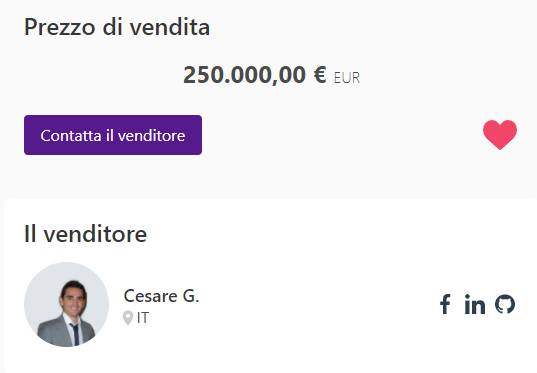Image resolution: width=537 pixels, height=373 pixels.
Task: Select the Prezzo di vendita heading
Action: 117,27
